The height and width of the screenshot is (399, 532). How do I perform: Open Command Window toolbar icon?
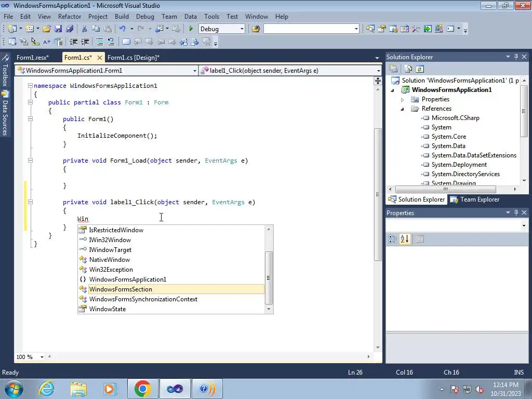(x=450, y=29)
